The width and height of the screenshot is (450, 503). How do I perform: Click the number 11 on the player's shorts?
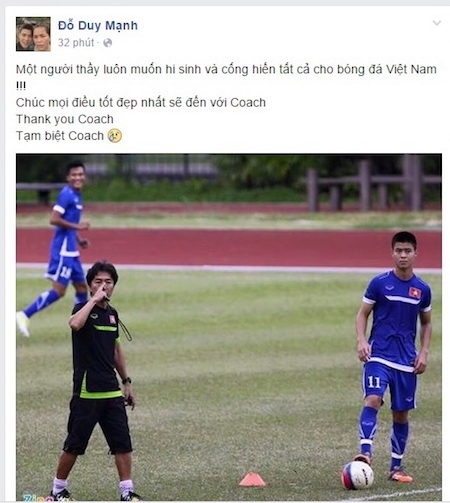[x=374, y=382]
